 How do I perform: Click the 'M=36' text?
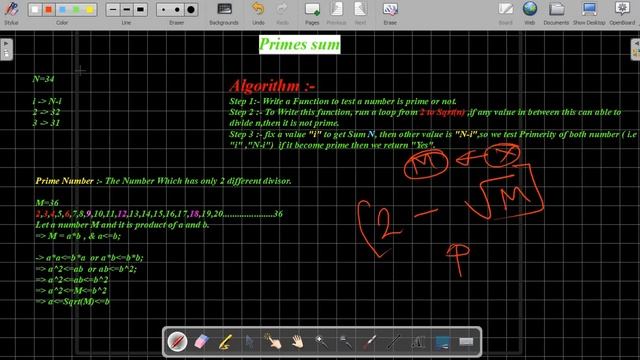click(x=47, y=203)
